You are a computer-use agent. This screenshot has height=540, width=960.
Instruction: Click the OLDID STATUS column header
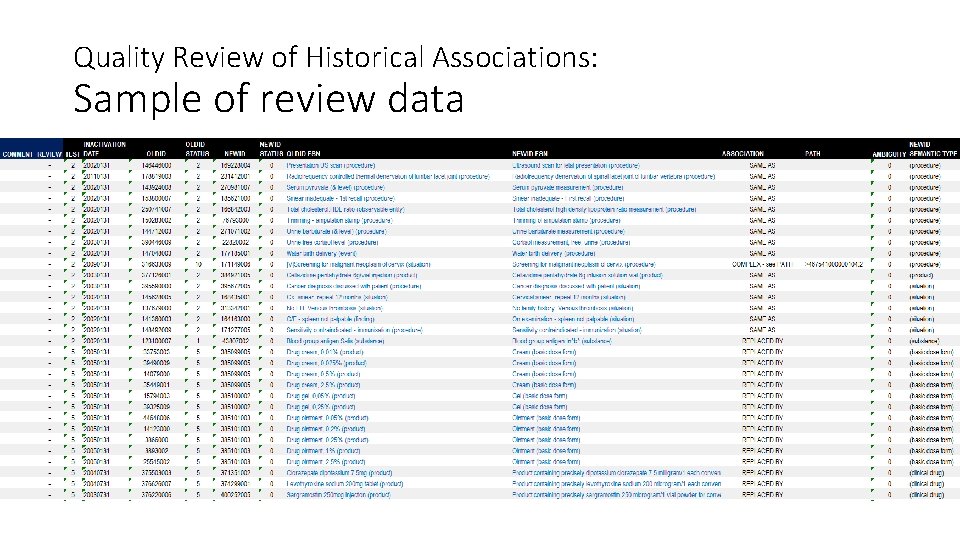click(197, 149)
